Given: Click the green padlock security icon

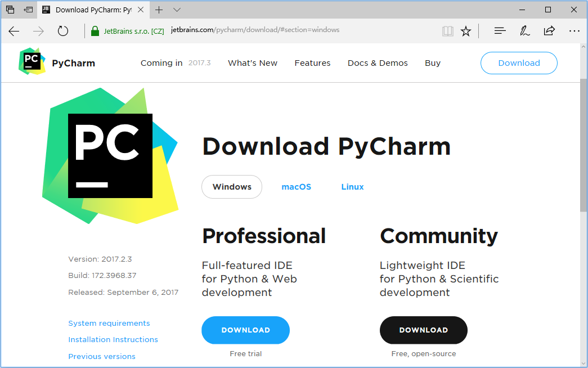Looking at the screenshot, I should 95,31.
